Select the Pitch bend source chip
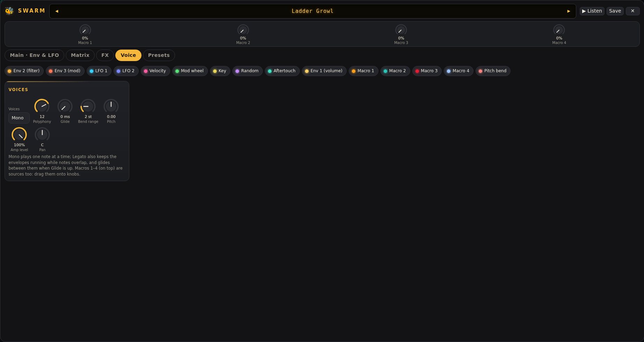 (x=493, y=71)
